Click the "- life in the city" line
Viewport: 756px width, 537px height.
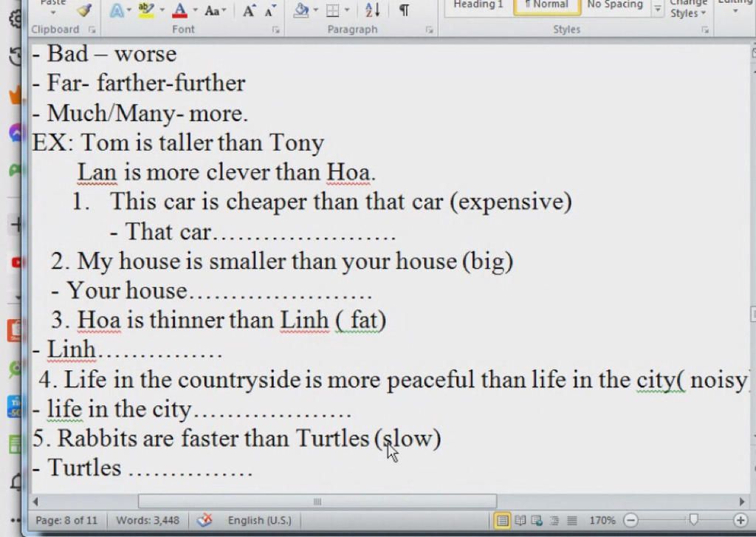coord(192,409)
